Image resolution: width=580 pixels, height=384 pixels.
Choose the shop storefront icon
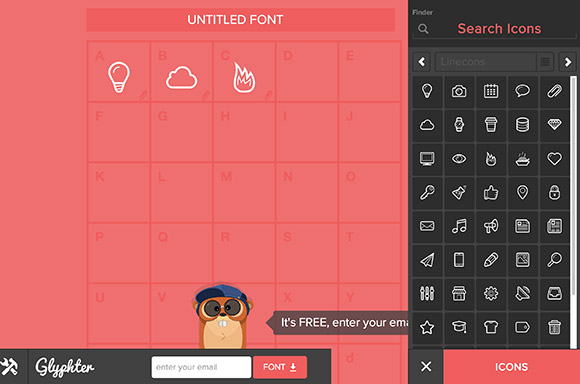(459, 294)
